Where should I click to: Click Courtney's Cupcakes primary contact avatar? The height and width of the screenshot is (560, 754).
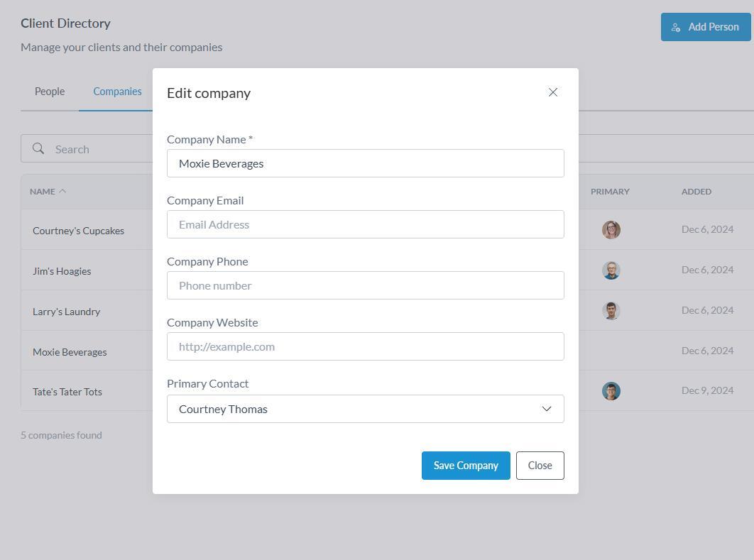click(x=611, y=230)
